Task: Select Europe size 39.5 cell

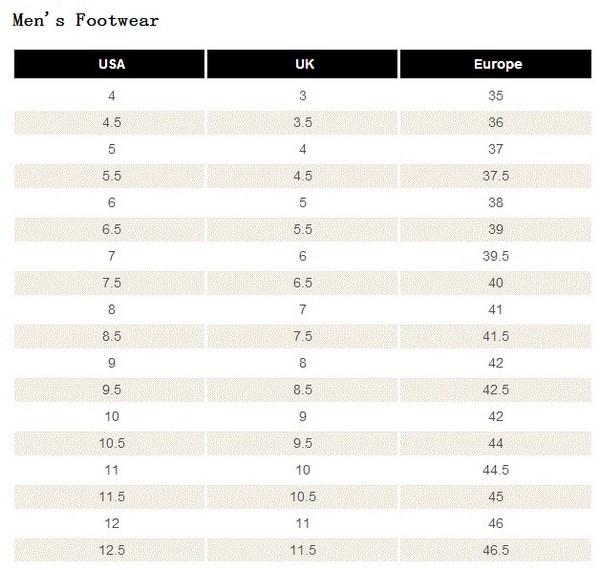Action: [x=496, y=256]
